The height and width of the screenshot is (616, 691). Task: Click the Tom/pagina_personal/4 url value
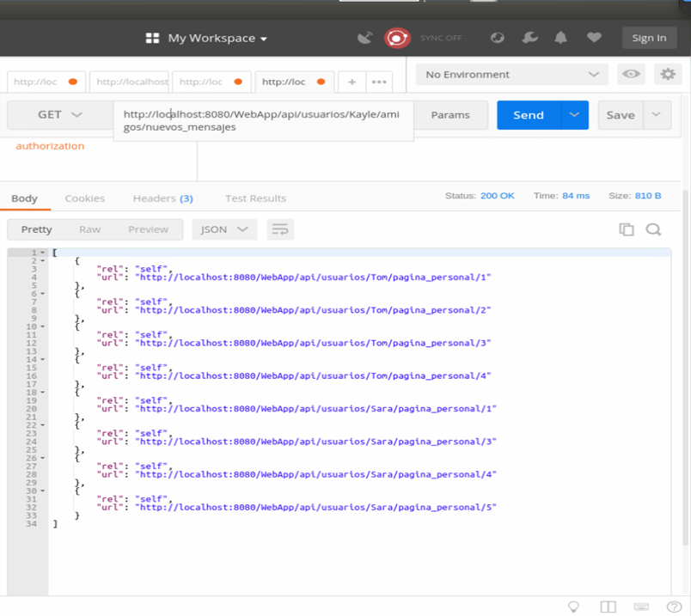click(313, 376)
